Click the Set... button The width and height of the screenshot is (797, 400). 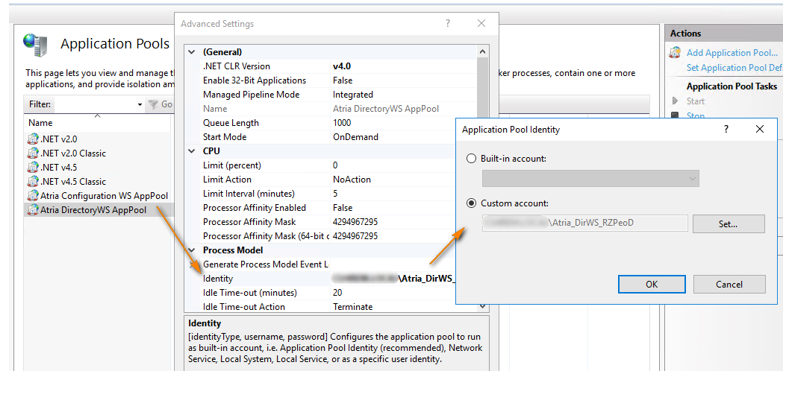(x=728, y=224)
